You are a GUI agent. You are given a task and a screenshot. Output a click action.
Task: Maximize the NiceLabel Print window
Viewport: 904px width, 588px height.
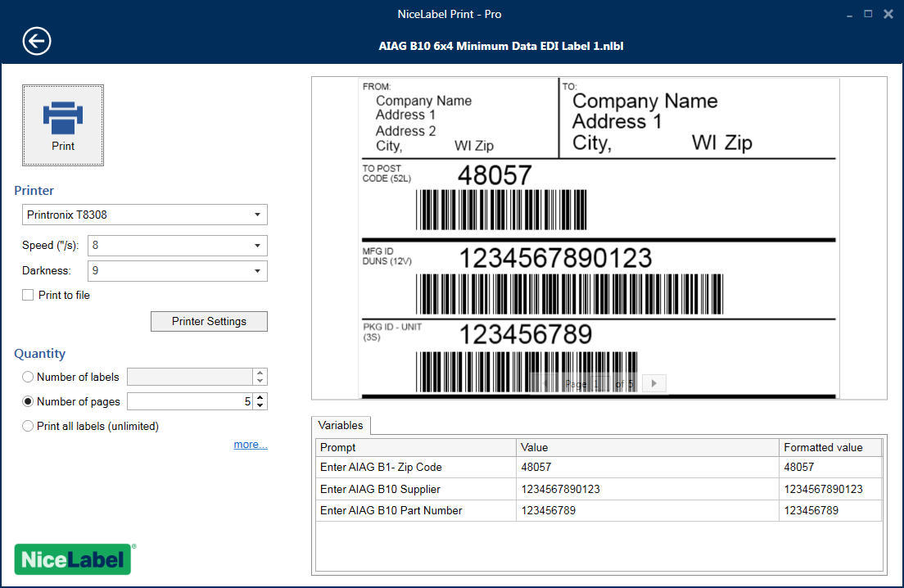click(x=868, y=14)
